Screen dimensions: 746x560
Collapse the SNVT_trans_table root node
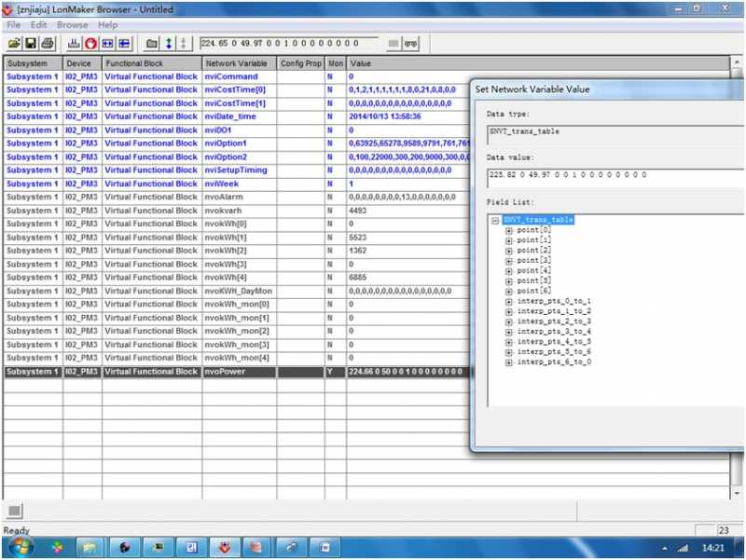(495, 220)
